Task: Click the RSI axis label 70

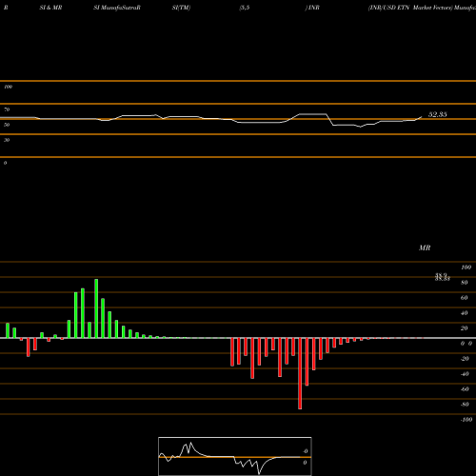Action: click(x=7, y=109)
